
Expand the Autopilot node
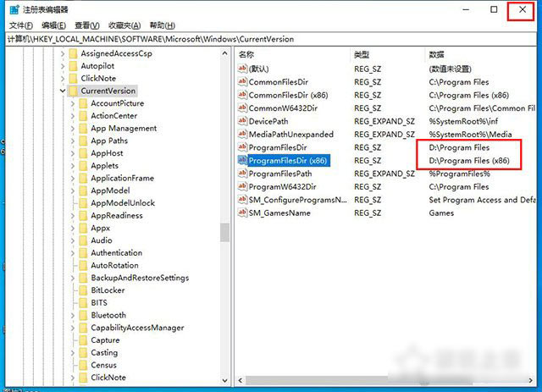[63, 66]
